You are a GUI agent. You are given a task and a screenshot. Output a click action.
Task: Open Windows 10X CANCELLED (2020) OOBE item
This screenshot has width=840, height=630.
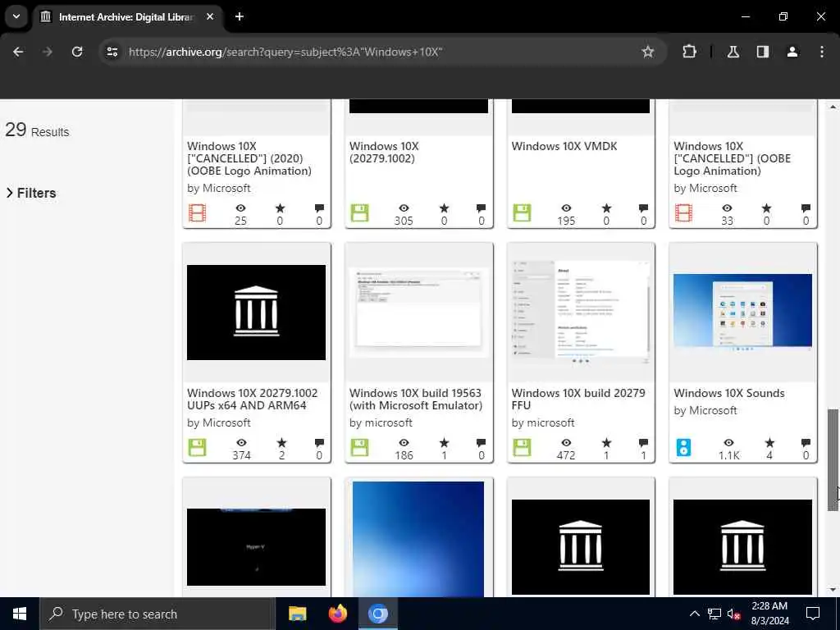[249, 158]
